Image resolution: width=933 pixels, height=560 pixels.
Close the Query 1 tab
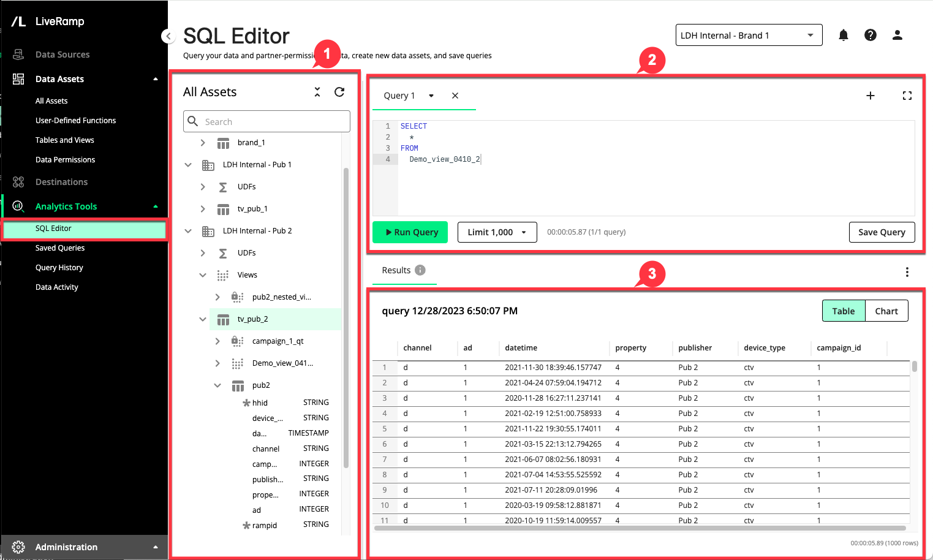tap(455, 96)
